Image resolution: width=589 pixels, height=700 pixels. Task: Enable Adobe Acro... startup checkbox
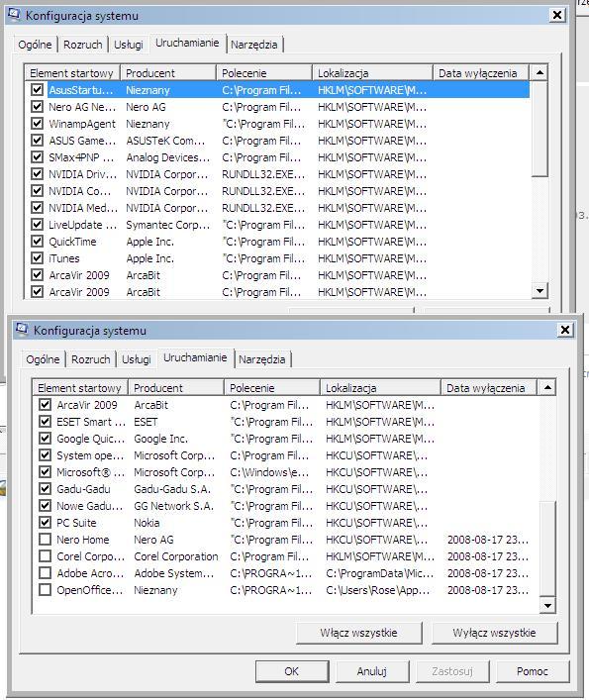tap(45, 573)
